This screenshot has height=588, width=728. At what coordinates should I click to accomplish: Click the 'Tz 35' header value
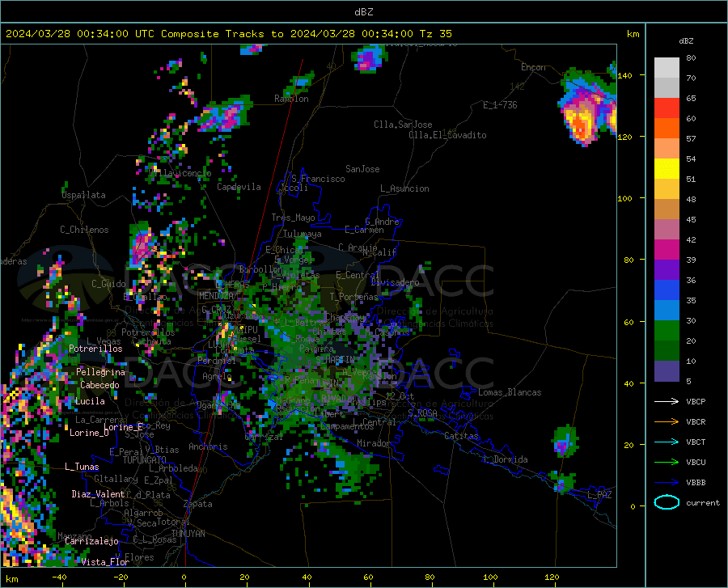(435, 34)
